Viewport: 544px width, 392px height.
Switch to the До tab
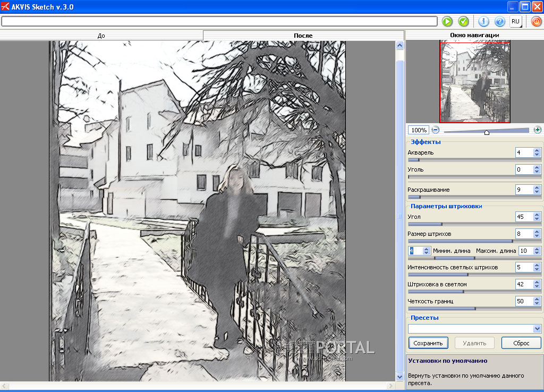tap(101, 35)
